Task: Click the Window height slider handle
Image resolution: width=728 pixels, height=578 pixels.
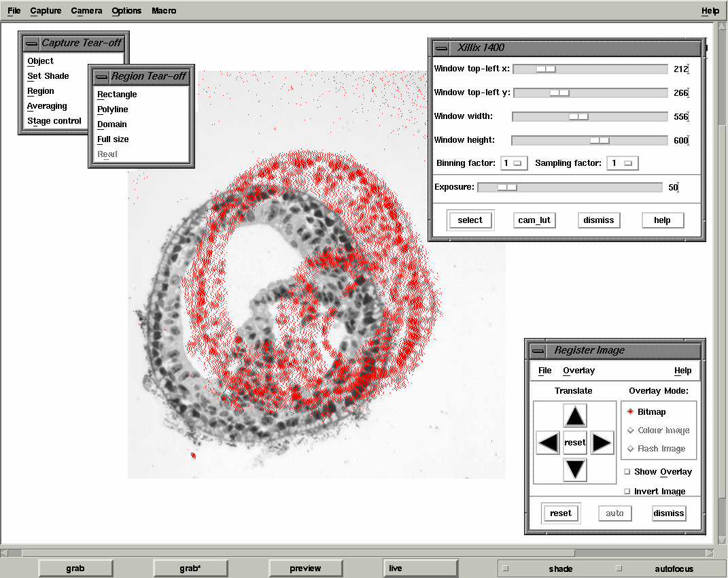Action: point(600,140)
